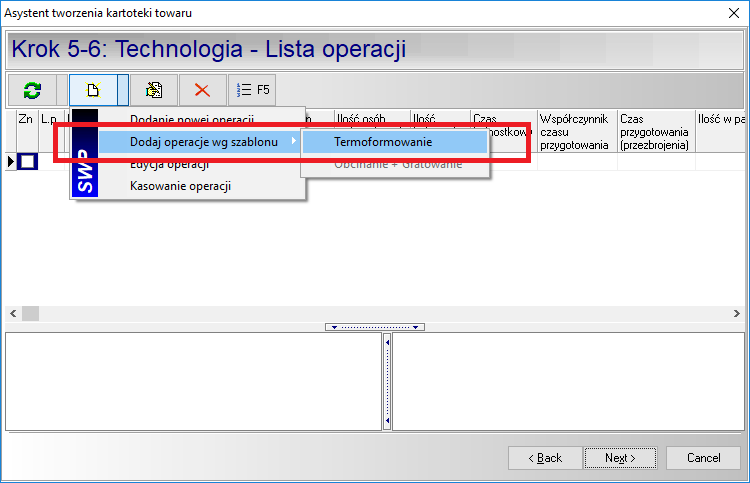
Task: Choose 'Kasowanie operacji' from the menu
Action: [180, 185]
